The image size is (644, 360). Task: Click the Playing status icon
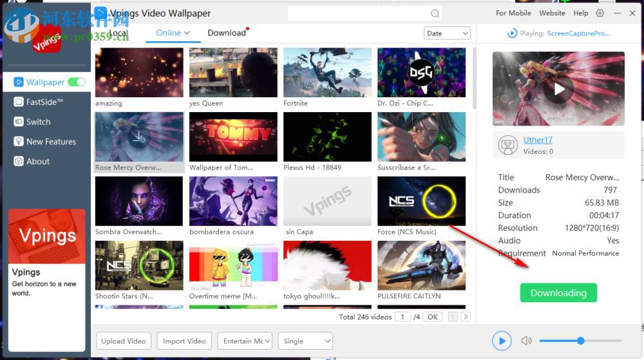point(512,33)
